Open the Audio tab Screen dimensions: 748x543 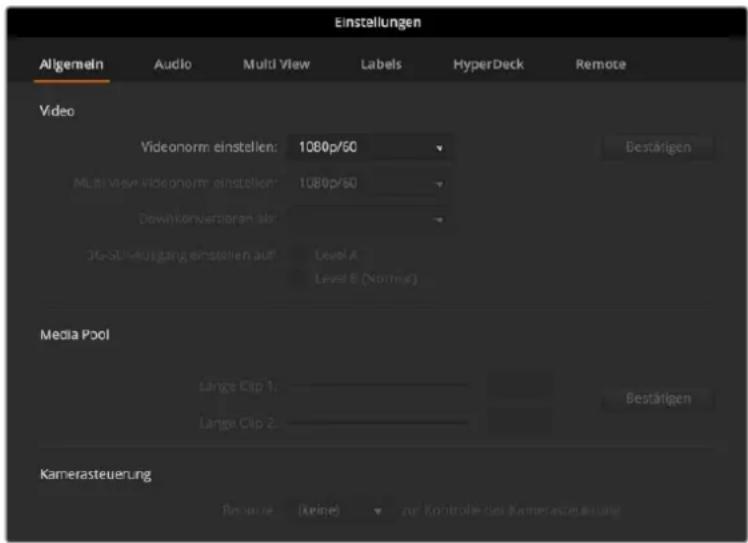click(x=173, y=64)
